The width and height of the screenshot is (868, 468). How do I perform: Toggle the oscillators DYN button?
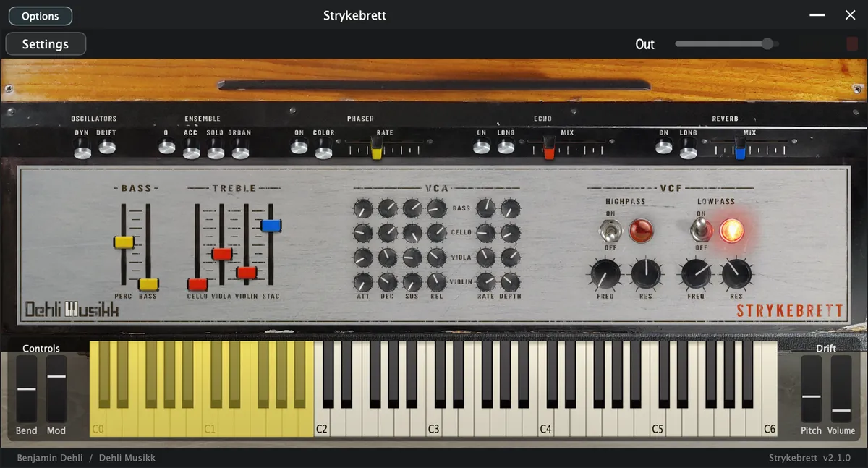(x=82, y=148)
